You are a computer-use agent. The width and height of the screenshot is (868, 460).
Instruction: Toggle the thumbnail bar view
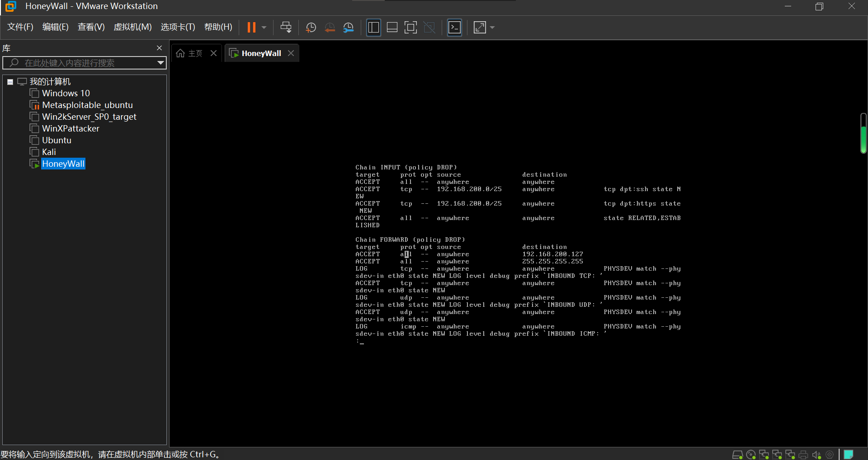point(392,28)
